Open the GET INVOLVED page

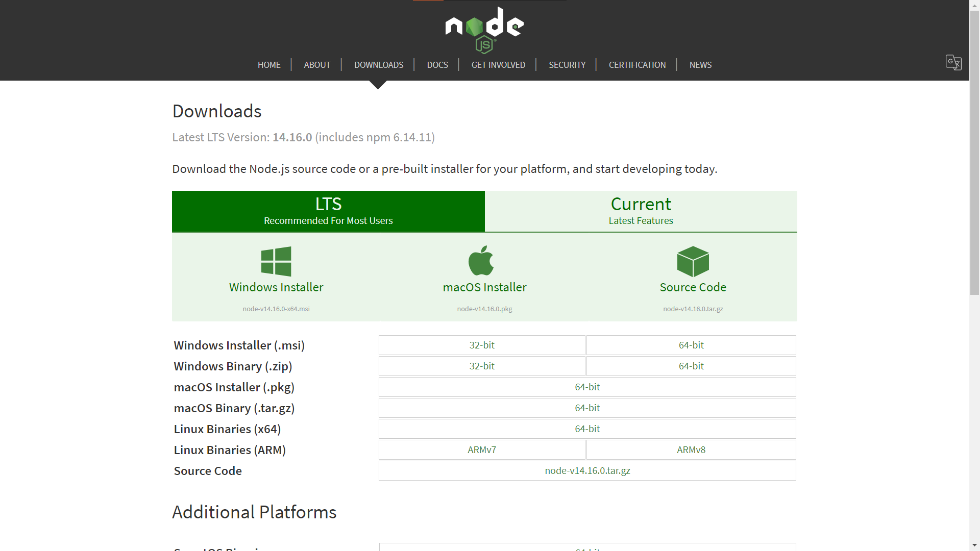[498, 65]
